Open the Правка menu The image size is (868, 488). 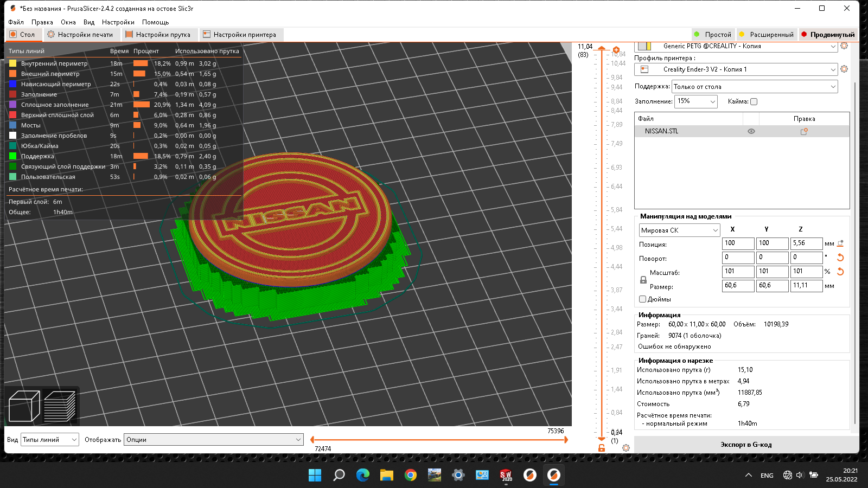42,22
